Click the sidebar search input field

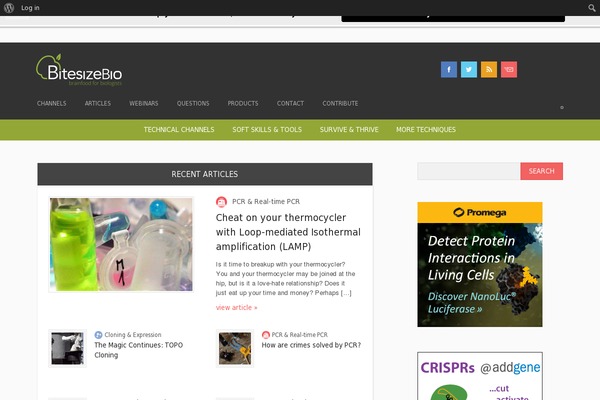(x=468, y=171)
